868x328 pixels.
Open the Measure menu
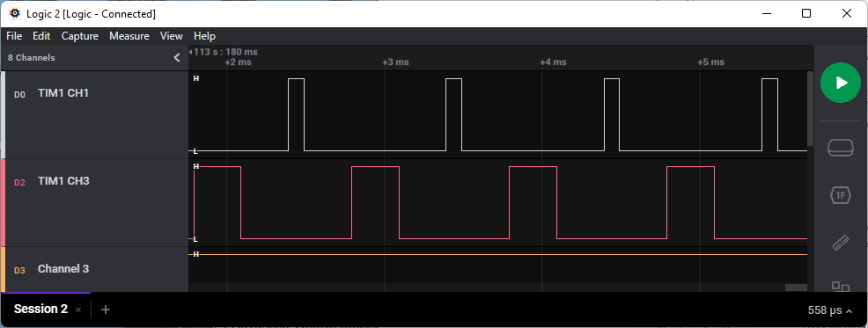129,36
